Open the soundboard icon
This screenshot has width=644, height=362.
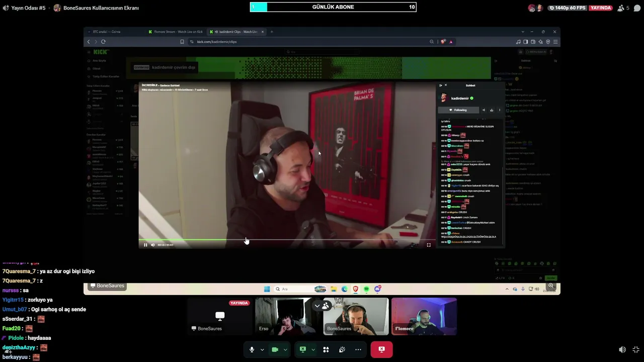pyautogui.click(x=342, y=349)
